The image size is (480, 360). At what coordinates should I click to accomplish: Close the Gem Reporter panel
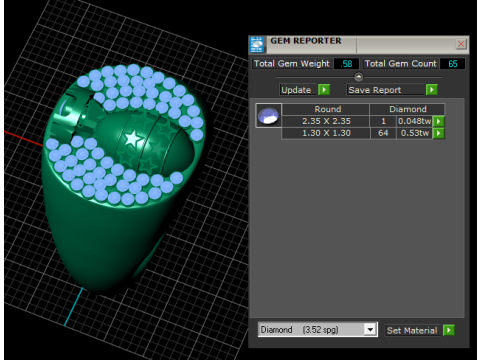coord(461,44)
